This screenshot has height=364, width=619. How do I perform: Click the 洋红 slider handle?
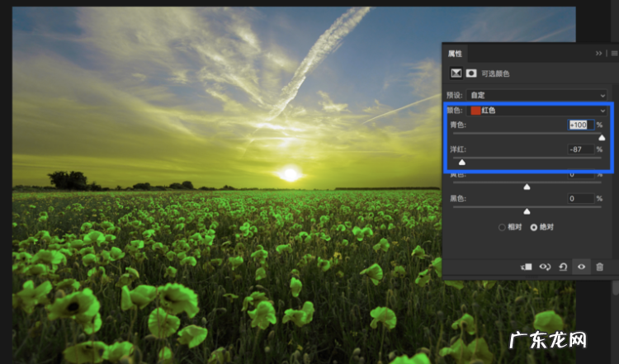(462, 163)
